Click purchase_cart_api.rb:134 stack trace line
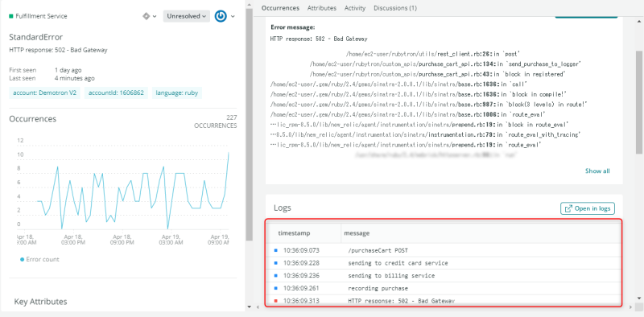644x317 pixels. coord(445,64)
